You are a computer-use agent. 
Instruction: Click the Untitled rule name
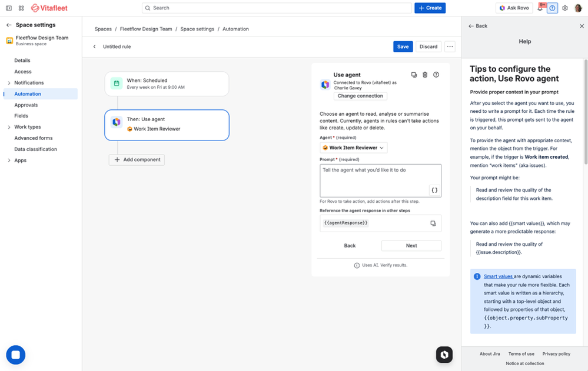coord(117,46)
